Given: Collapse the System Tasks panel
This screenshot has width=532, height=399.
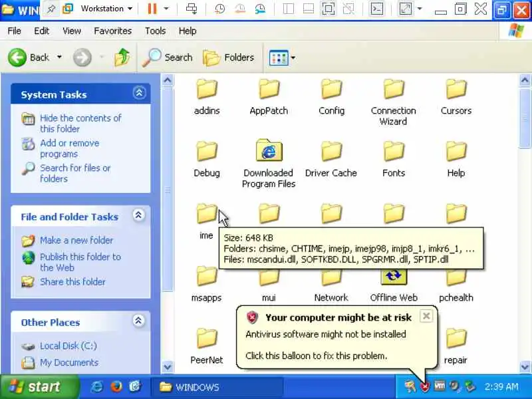Looking at the screenshot, I should click(139, 93).
